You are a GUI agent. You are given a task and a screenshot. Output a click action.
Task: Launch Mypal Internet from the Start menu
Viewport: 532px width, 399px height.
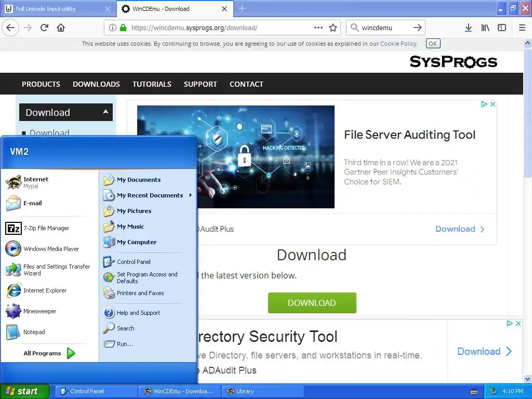(49, 182)
